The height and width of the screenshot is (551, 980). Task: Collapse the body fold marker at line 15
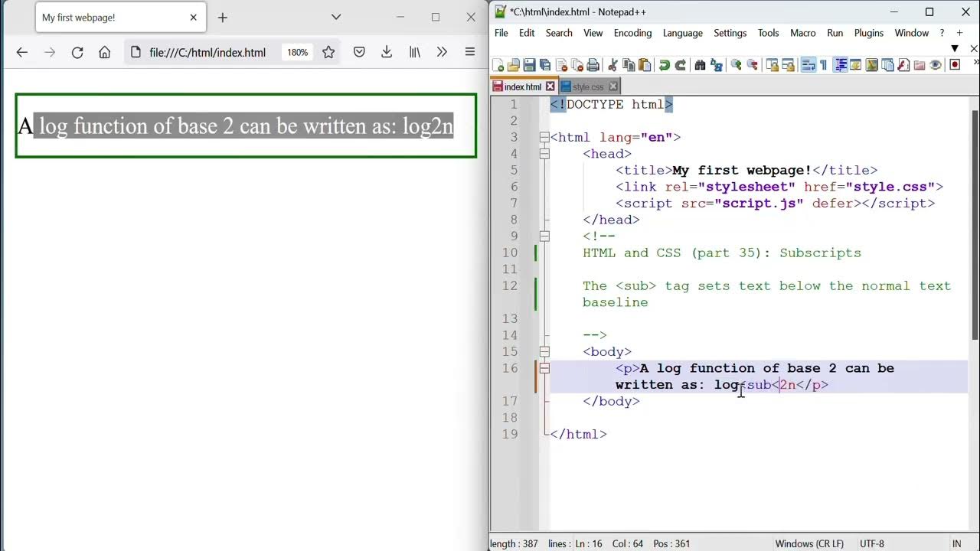pyautogui.click(x=544, y=352)
